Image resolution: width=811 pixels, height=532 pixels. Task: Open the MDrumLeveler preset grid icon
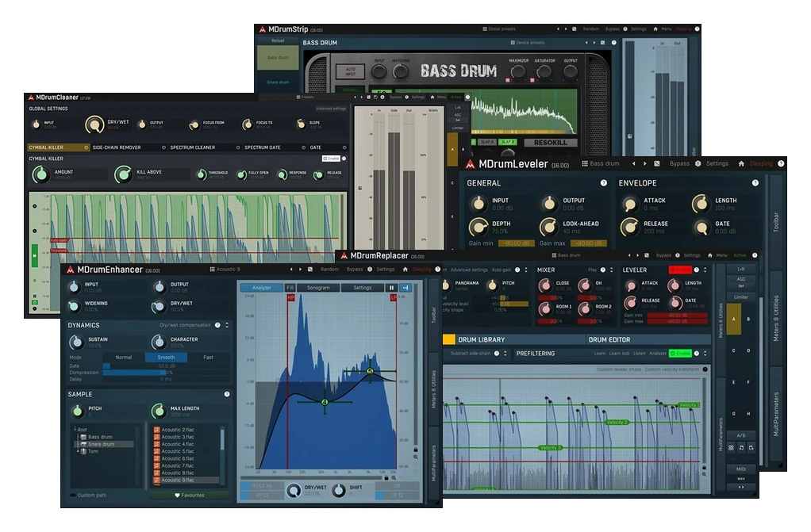[585, 163]
